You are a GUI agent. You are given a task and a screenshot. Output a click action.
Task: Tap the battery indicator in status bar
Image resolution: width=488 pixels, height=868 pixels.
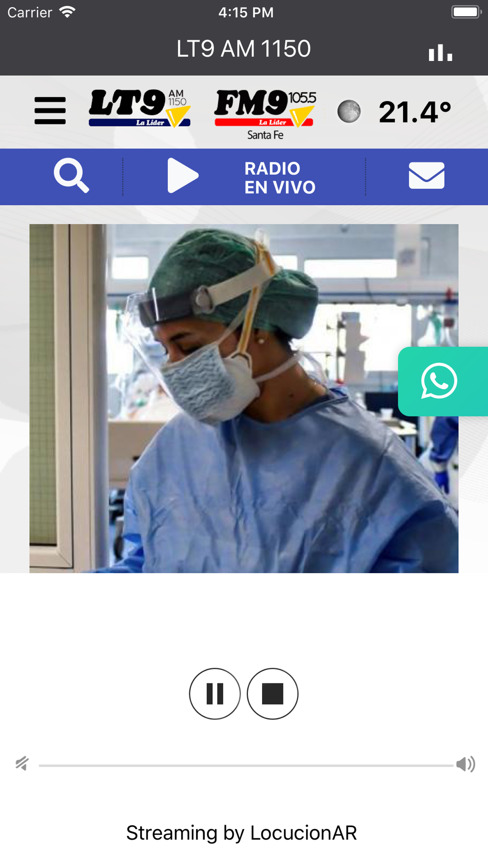point(467,12)
